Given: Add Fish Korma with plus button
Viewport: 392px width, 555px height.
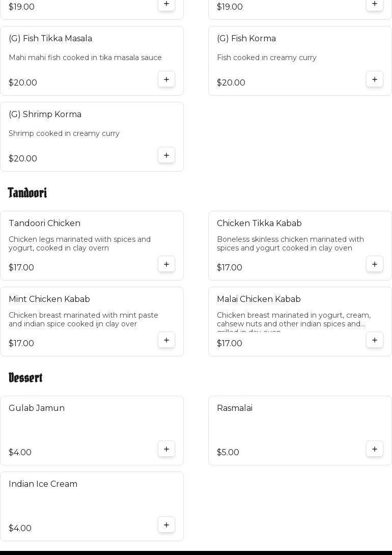Looking at the screenshot, I should pyautogui.click(x=375, y=79).
